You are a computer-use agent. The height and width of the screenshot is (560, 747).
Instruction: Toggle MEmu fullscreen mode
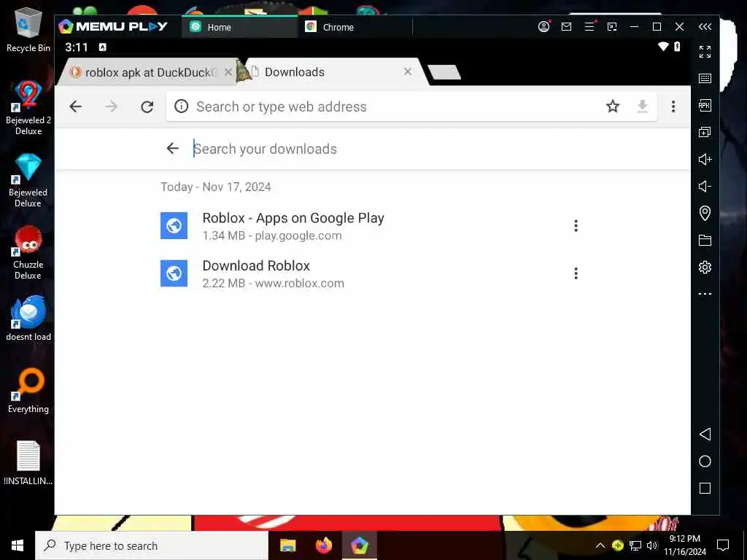(x=705, y=52)
